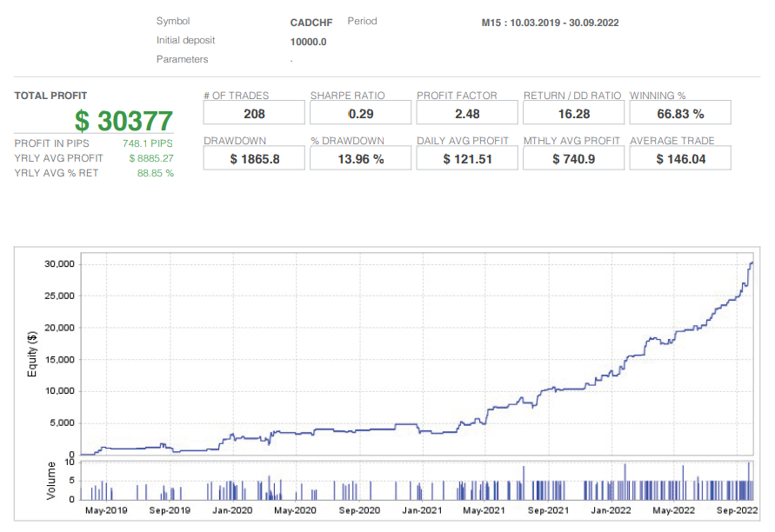Click the 88.85 % yearly return value
775x532 pixels.
pos(155,173)
